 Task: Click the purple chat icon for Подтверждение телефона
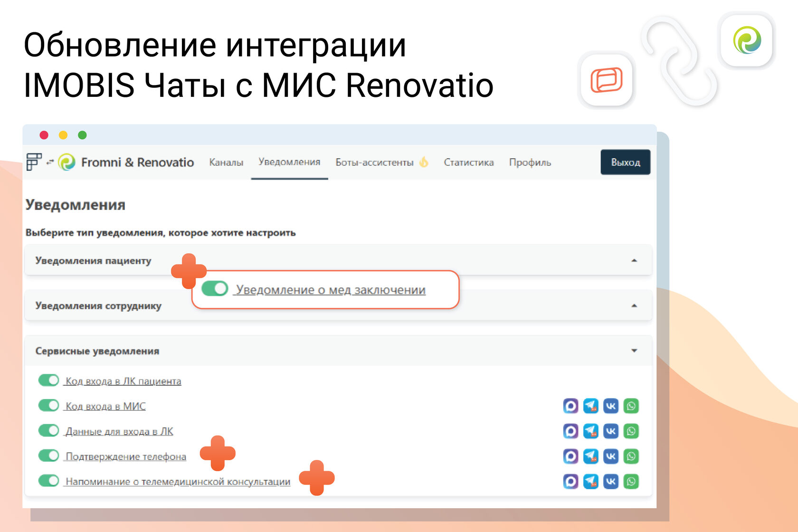[570, 456]
